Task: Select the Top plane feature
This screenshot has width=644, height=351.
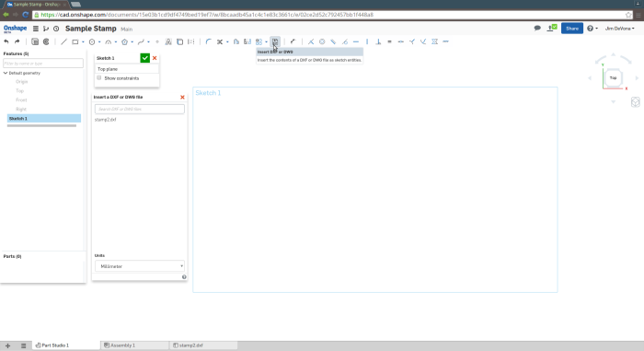Action: [x=19, y=90]
